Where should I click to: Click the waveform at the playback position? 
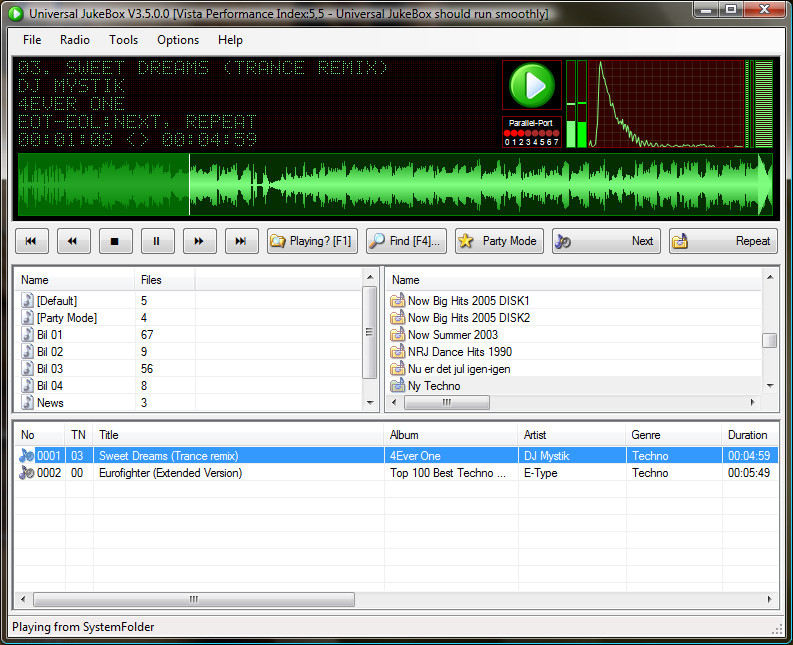click(189, 185)
